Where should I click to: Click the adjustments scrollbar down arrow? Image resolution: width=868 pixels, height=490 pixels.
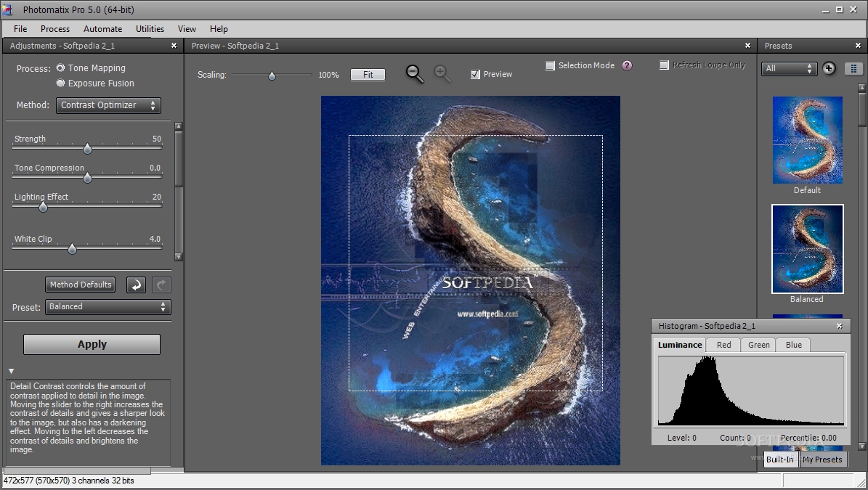click(x=178, y=256)
